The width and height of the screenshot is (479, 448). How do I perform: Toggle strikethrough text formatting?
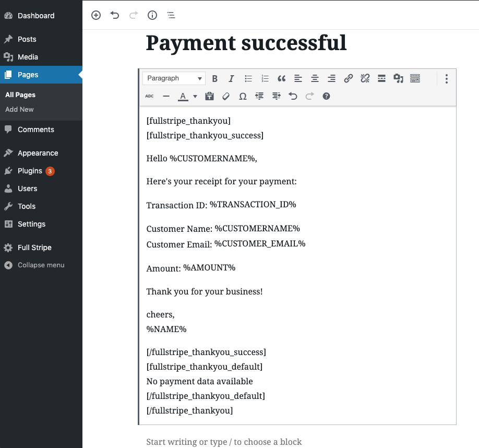tap(149, 96)
